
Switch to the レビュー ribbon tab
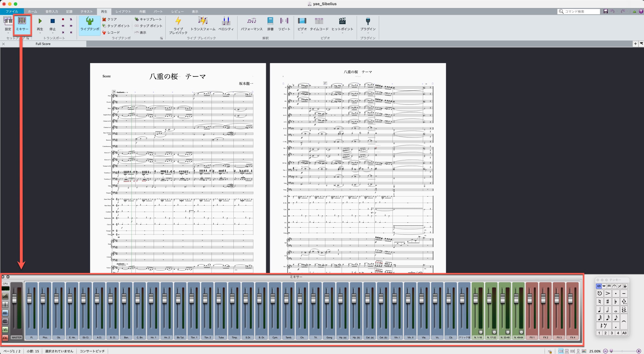point(178,12)
